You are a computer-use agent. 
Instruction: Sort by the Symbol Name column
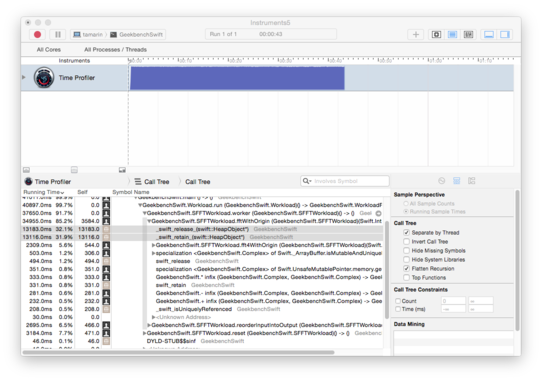(x=131, y=192)
